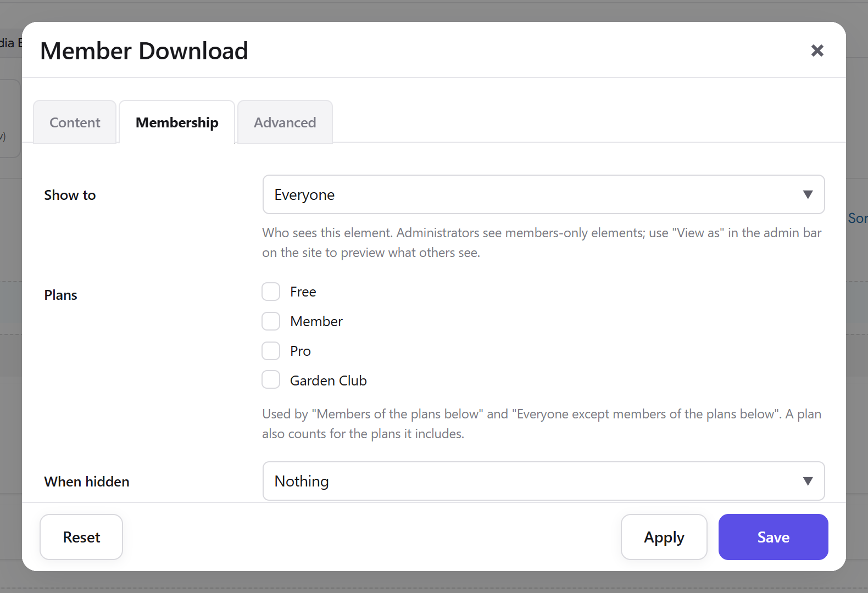Click the 'Who sees this element' help text
The height and width of the screenshot is (593, 868).
pyautogui.click(x=542, y=243)
